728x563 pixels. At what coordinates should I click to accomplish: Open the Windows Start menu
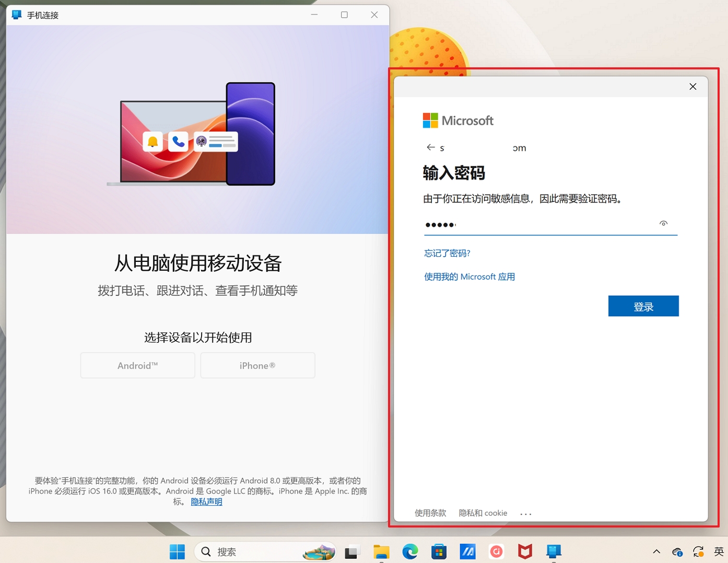pyautogui.click(x=178, y=552)
